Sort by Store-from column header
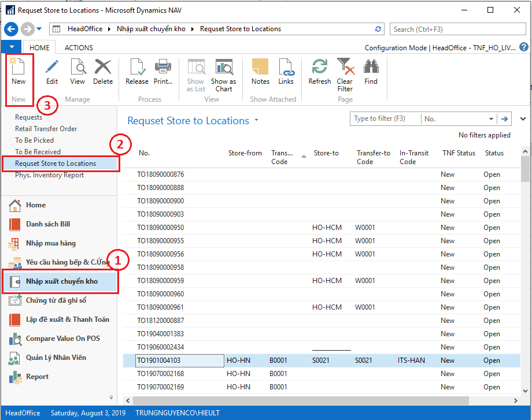Screen dimensions: 532x420 click(245, 153)
